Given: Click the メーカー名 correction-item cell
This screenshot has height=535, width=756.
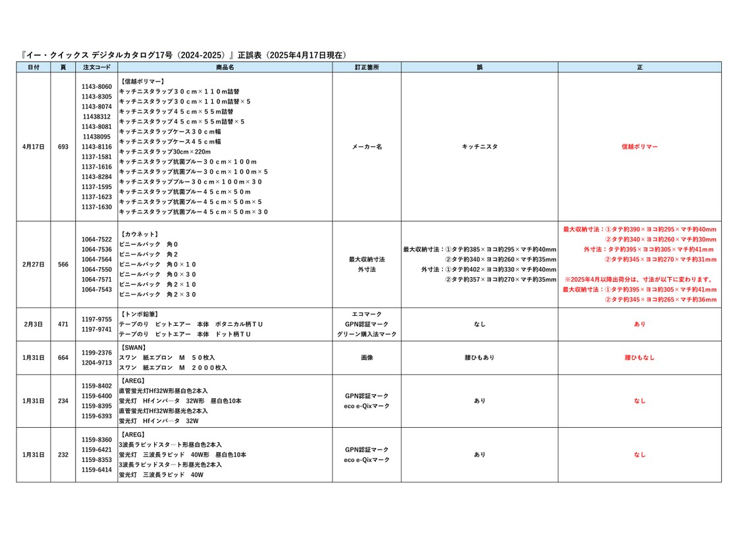Looking at the screenshot, I should (366, 147).
